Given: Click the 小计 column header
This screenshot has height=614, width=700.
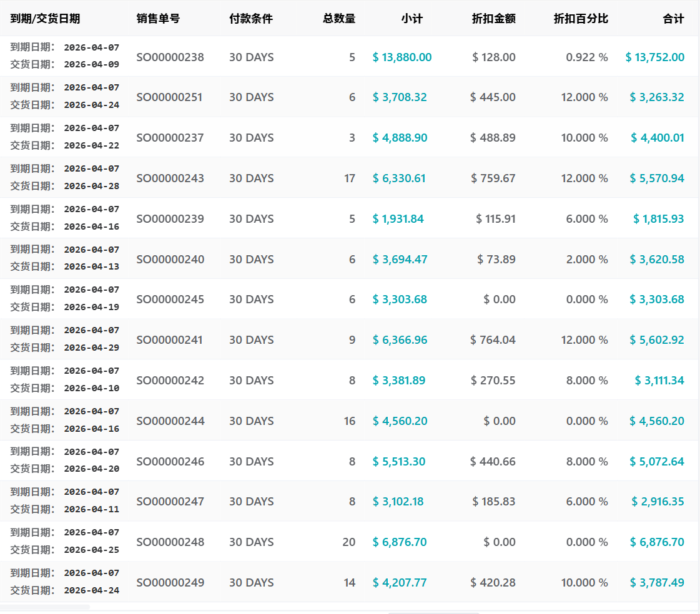Looking at the screenshot, I should [x=412, y=19].
